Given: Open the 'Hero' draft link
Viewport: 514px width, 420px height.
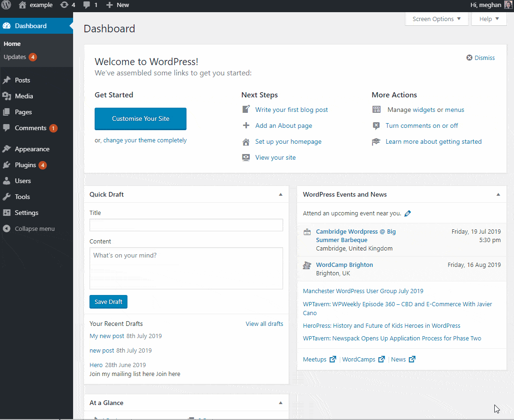Looking at the screenshot, I should click(x=96, y=365).
